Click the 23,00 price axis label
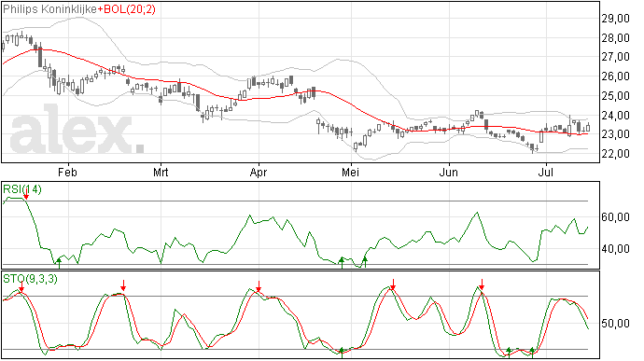The width and height of the screenshot is (644, 361). 615,134
